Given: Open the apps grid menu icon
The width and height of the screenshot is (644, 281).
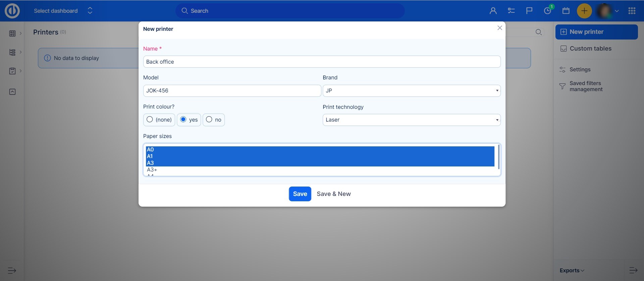Looking at the screenshot, I should coord(632,11).
